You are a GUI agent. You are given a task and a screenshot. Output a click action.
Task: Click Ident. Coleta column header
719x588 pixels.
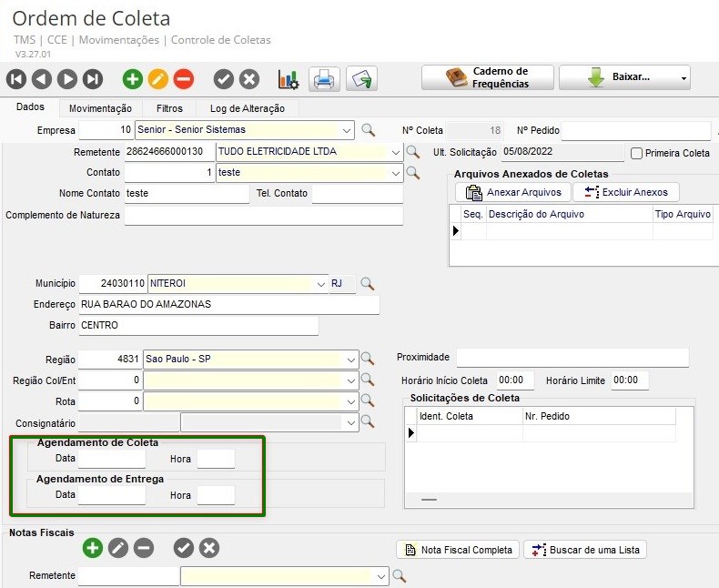470,417
